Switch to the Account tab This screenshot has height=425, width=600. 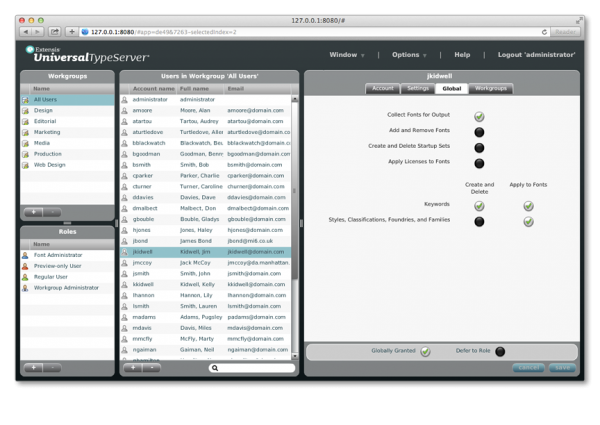[383, 88]
